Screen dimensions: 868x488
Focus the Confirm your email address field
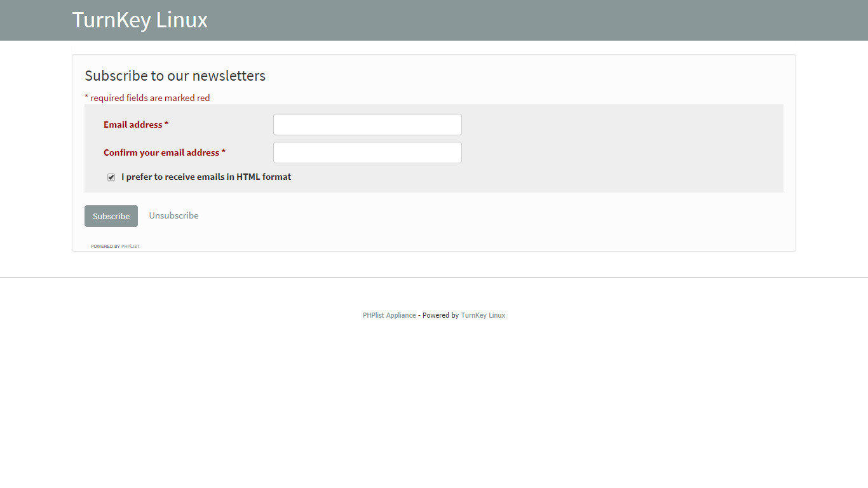coord(367,152)
